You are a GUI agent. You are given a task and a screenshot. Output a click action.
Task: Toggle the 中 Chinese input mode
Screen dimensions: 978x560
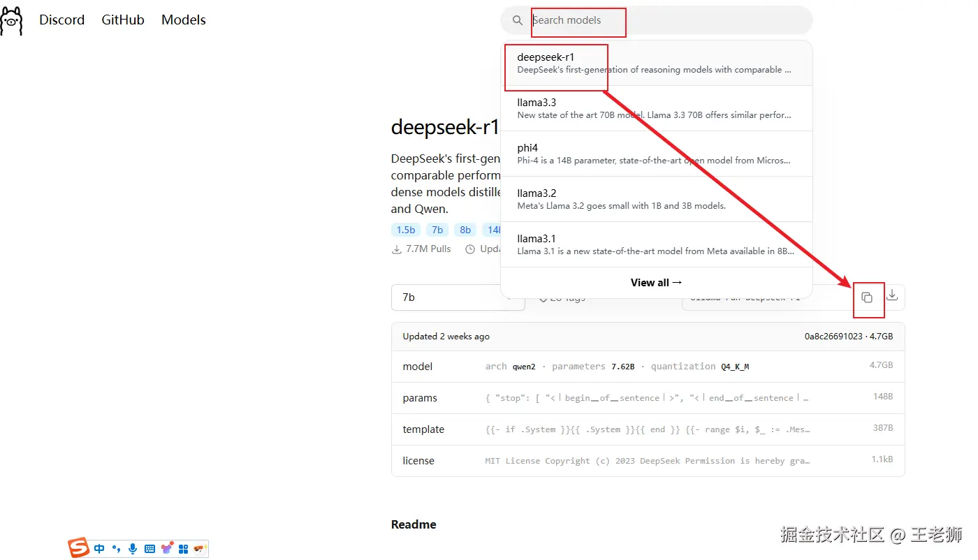coord(99,549)
